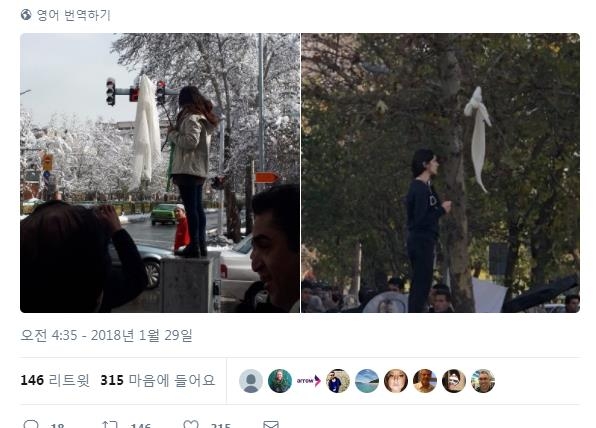Click the reply speech bubble icon
The width and height of the screenshot is (596, 428).
(31, 424)
